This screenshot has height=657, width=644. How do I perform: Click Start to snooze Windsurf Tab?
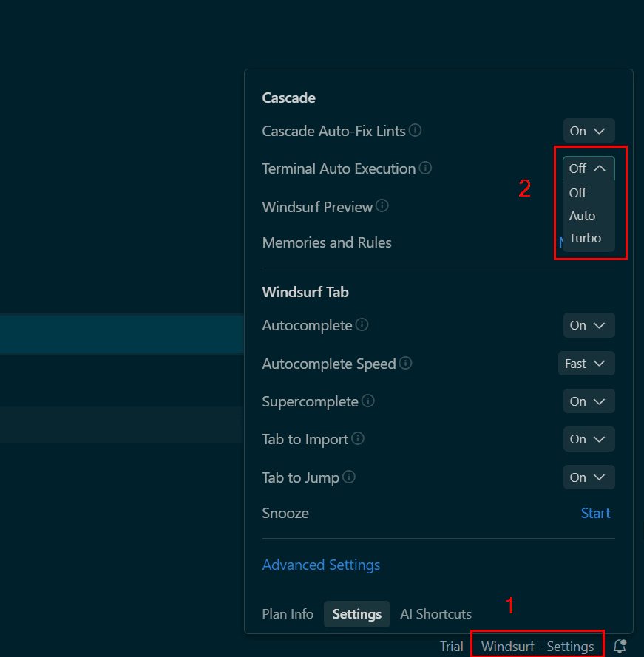click(x=595, y=513)
